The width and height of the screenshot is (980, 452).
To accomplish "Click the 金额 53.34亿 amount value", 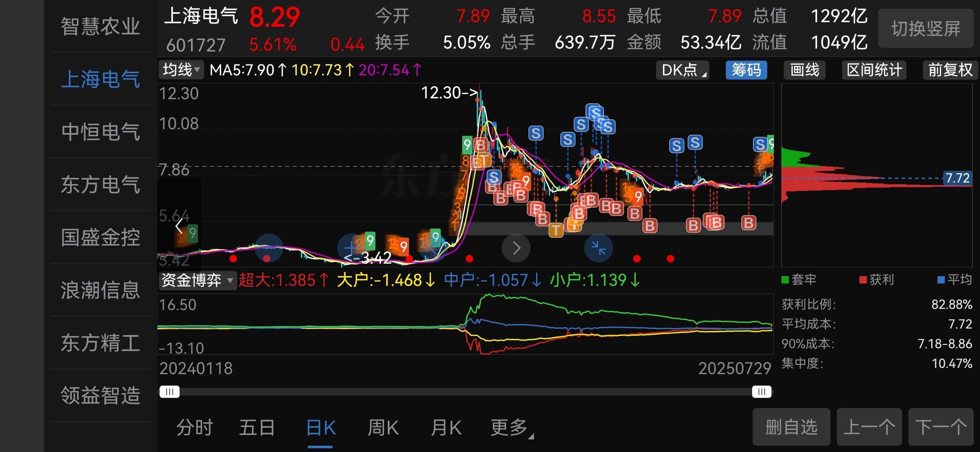I will coord(711,42).
